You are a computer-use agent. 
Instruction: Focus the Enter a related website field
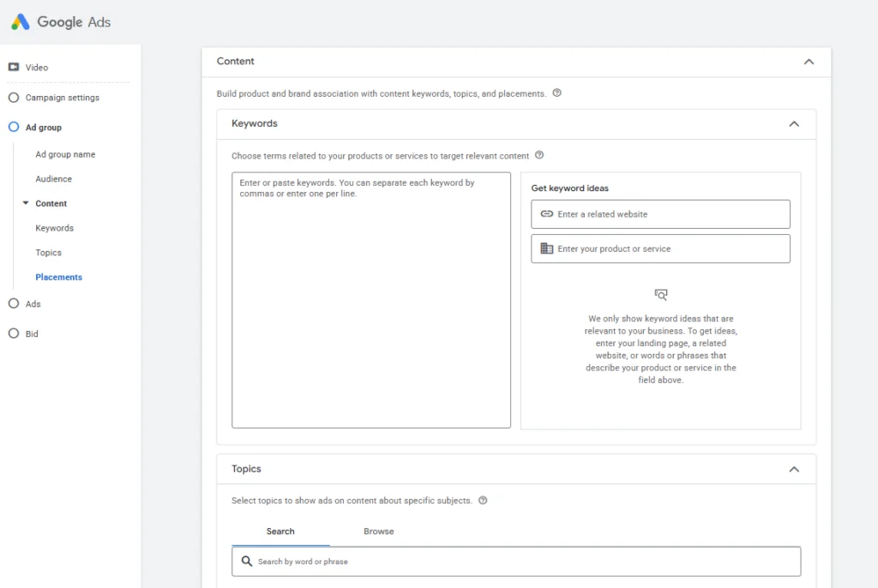click(661, 214)
